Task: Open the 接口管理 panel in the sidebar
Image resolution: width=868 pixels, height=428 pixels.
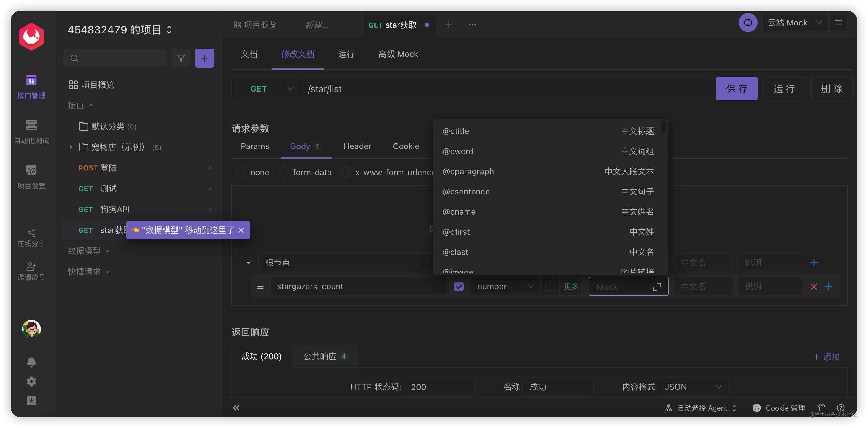Action: [x=31, y=87]
